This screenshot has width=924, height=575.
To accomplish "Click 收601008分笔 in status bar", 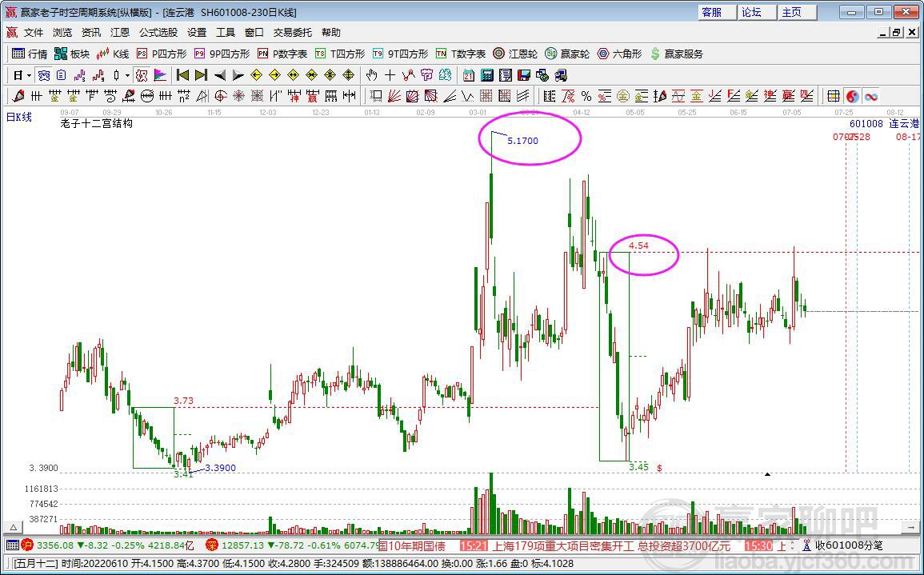I will [x=849, y=545].
